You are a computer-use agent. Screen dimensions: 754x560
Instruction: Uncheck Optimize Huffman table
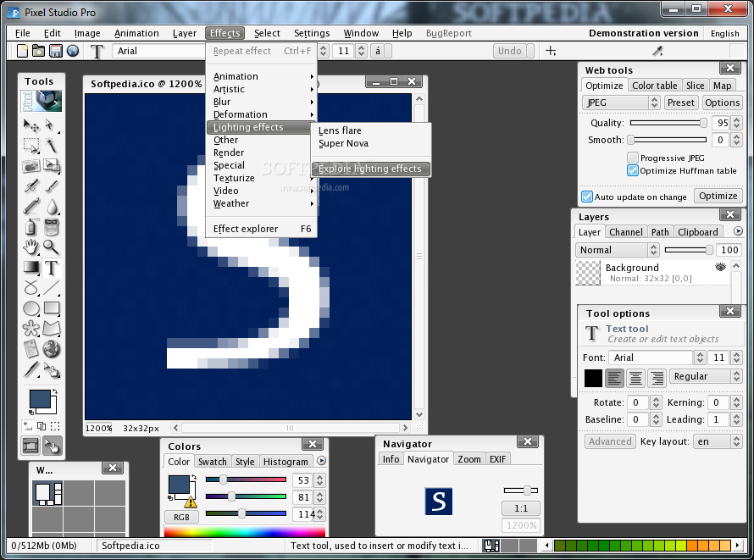coord(633,170)
